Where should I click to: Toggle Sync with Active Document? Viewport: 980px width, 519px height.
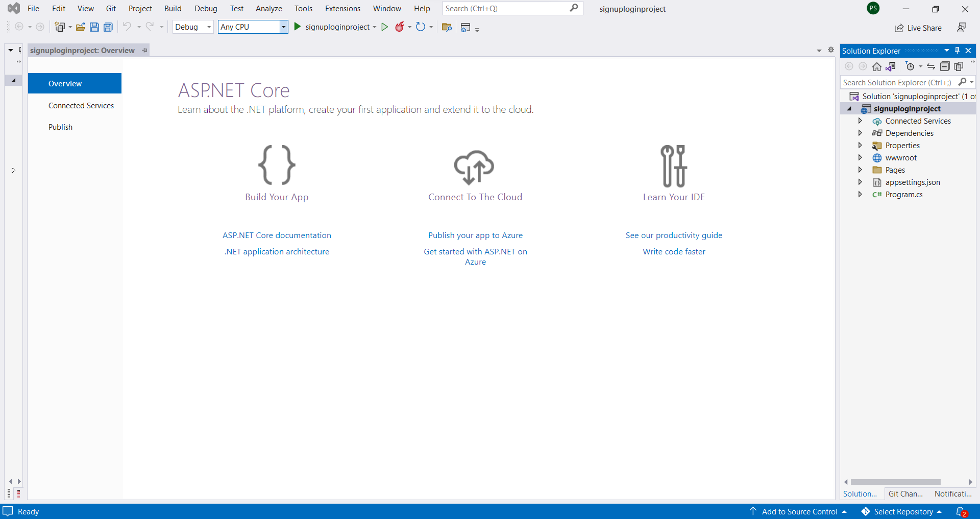pyautogui.click(x=931, y=66)
